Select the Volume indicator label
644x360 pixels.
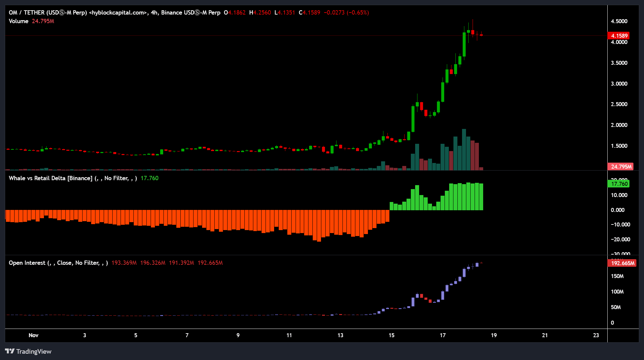tap(18, 21)
